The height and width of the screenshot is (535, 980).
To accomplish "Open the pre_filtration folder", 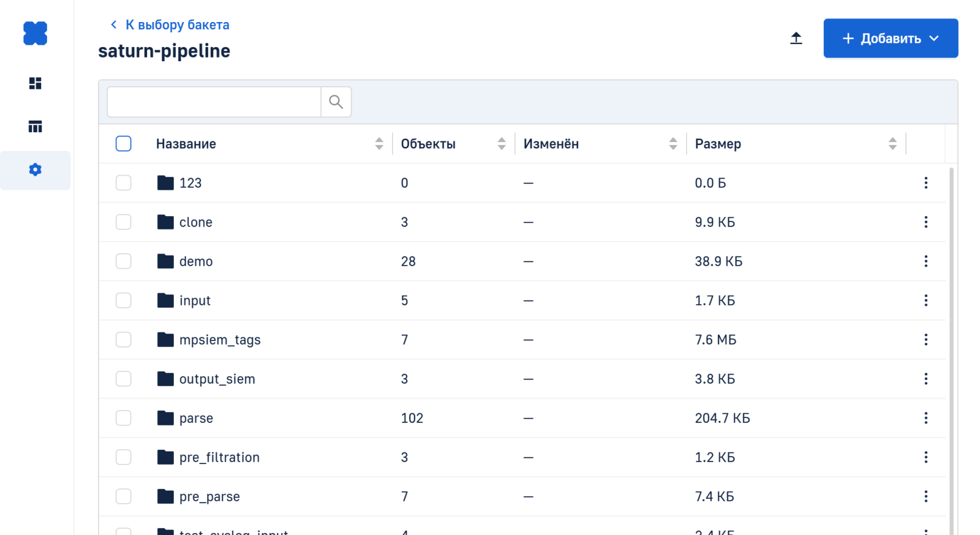I will (219, 457).
